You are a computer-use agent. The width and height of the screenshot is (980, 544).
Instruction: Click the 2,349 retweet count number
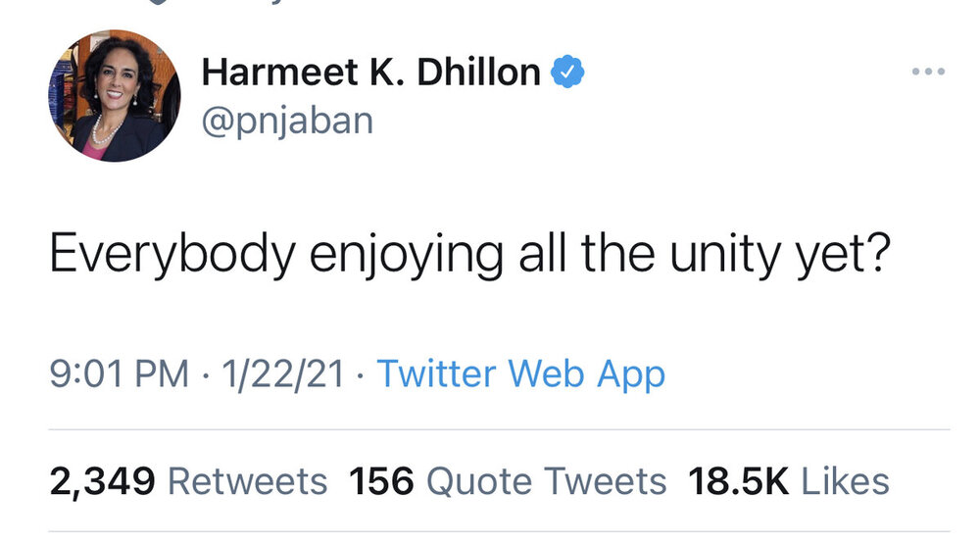pos(102,482)
